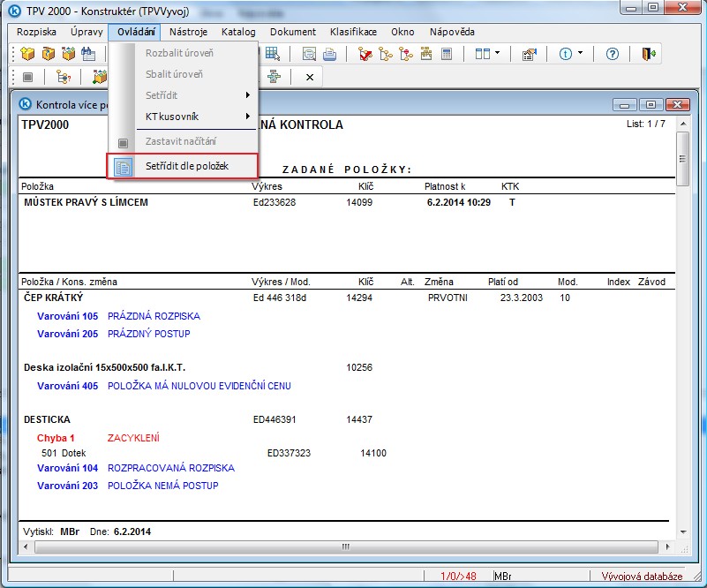Click Chyba 1 ZACYKLENÍ error line

click(98, 438)
